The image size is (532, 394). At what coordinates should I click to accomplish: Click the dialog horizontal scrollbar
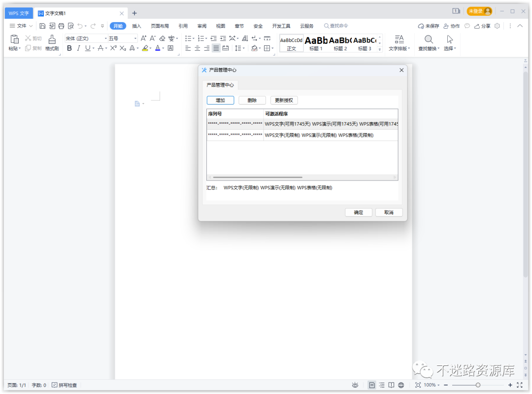point(258,178)
